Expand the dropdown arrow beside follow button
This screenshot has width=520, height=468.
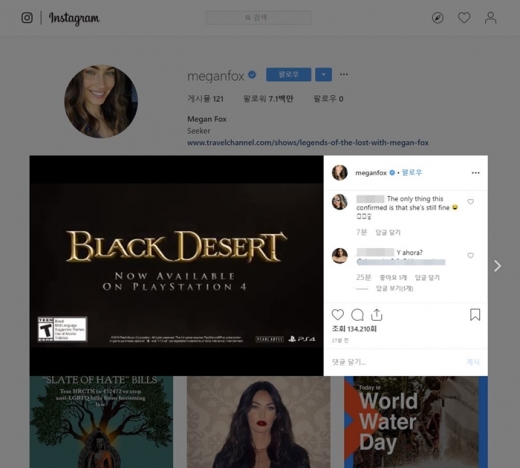pos(323,74)
